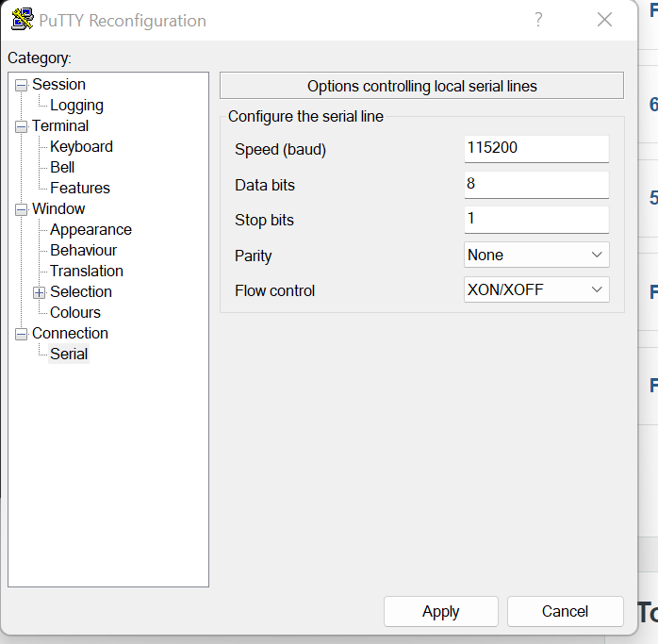The height and width of the screenshot is (644, 658).
Task: Open the Flow control dropdown
Action: coord(536,289)
